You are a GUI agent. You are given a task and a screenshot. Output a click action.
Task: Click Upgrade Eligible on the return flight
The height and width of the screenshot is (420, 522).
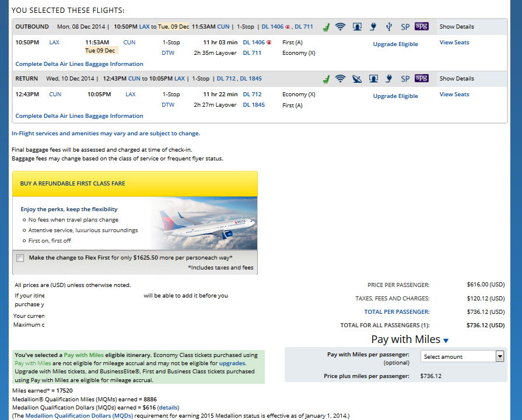(395, 96)
